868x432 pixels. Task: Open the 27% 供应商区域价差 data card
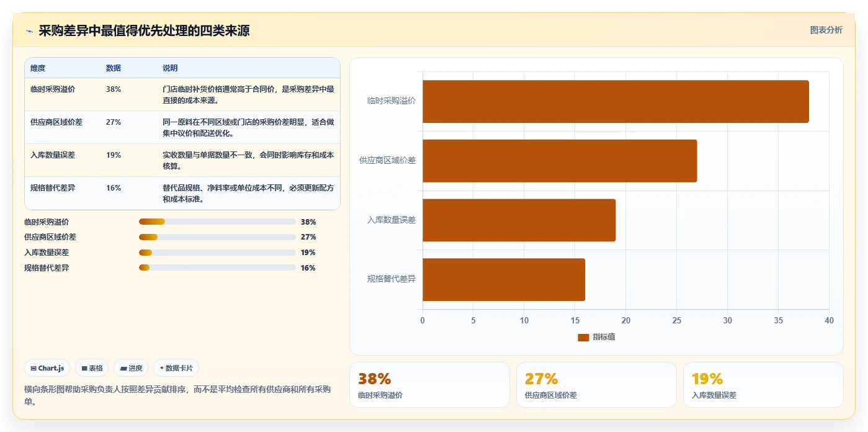[596, 385]
